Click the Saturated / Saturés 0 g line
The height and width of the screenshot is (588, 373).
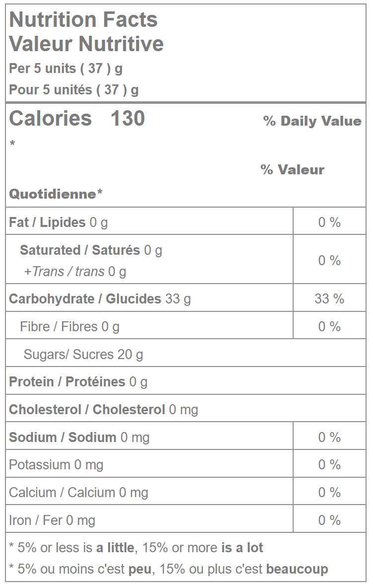tap(91, 250)
